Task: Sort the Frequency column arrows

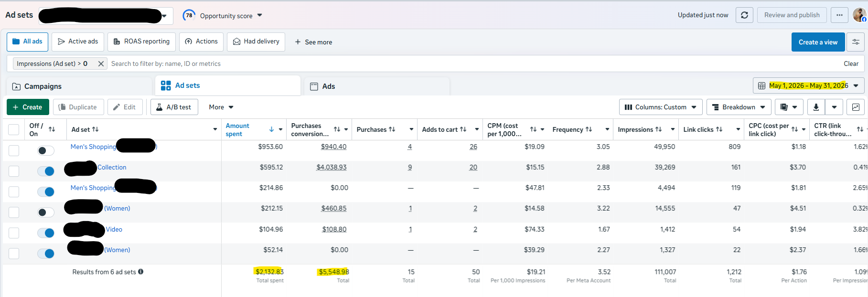Action: [x=589, y=129]
